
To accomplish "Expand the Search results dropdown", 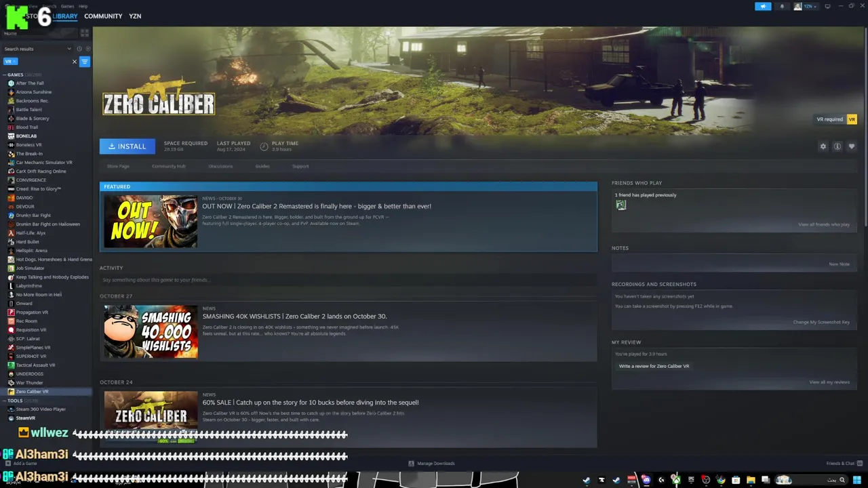I will coord(37,49).
